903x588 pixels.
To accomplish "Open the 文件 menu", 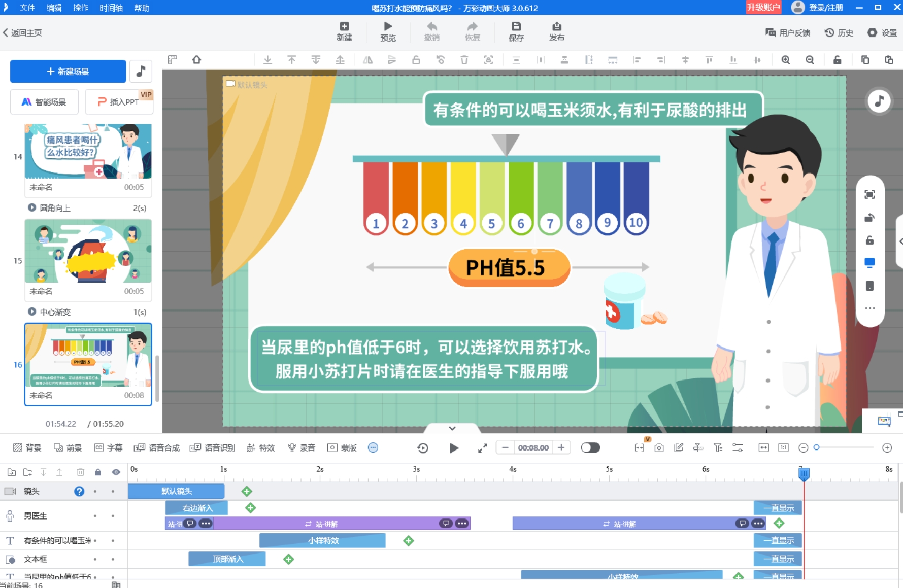I will (x=27, y=8).
